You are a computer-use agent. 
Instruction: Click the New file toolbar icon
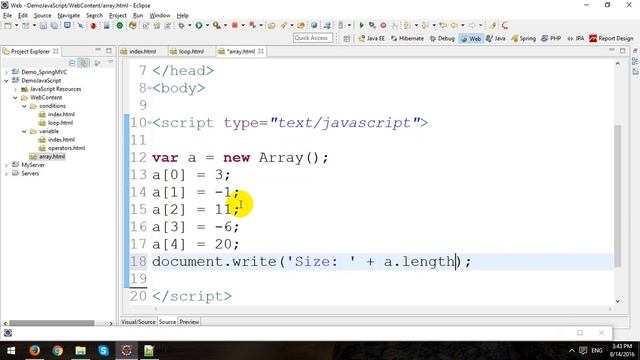click(x=8, y=26)
